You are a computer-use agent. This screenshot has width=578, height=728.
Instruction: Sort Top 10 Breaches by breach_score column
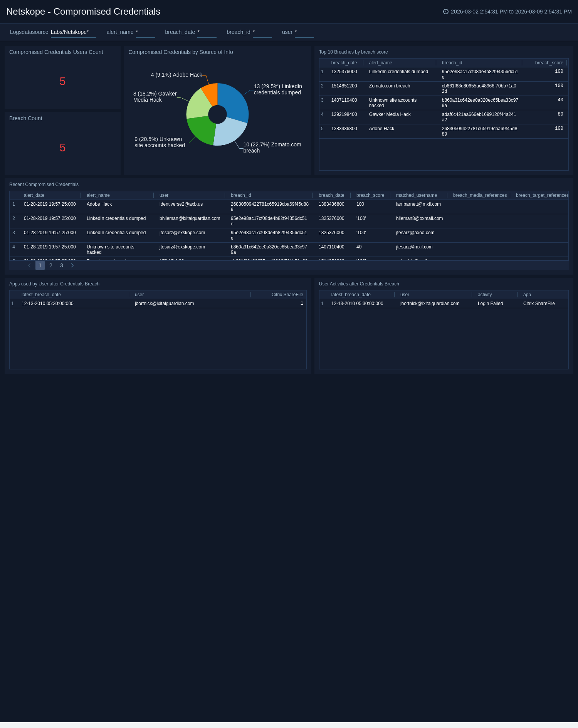[x=549, y=63]
